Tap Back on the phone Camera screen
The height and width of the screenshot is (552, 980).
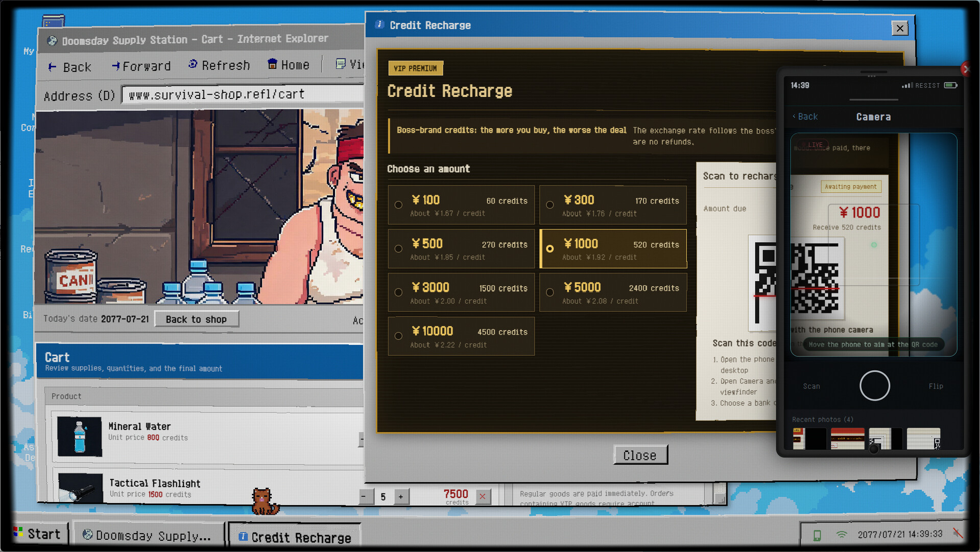click(805, 117)
